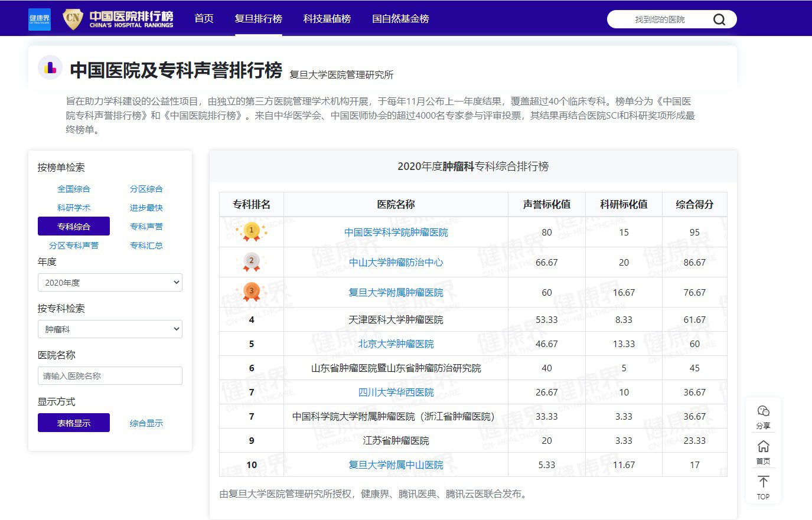812x520 pixels.
Task: Click the 声誉标化值 column header
Action: pyautogui.click(x=547, y=204)
